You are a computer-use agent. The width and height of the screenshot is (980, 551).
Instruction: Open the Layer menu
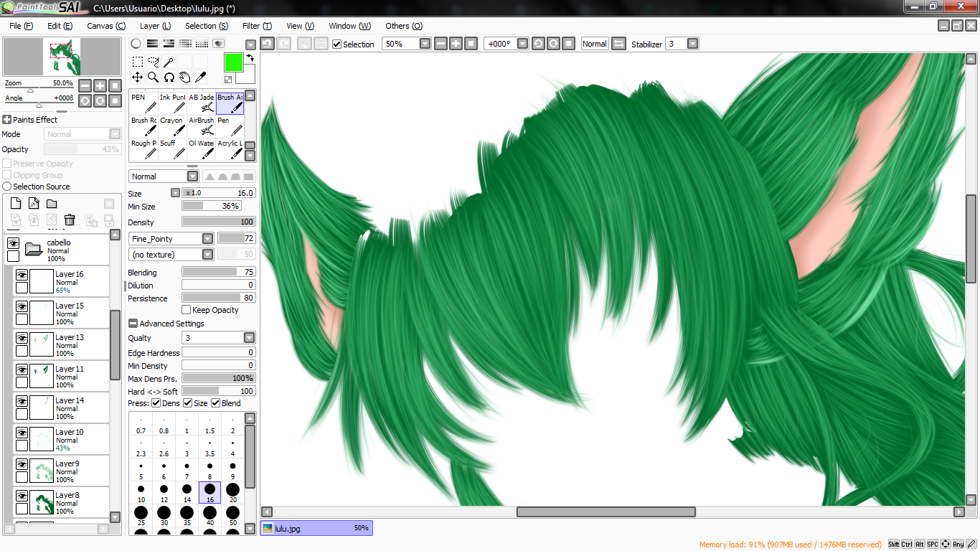(155, 26)
